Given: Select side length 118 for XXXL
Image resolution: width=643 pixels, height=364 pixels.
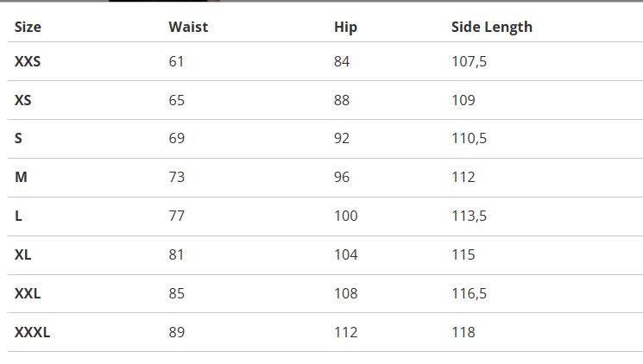Looking at the screenshot, I should point(463,332).
